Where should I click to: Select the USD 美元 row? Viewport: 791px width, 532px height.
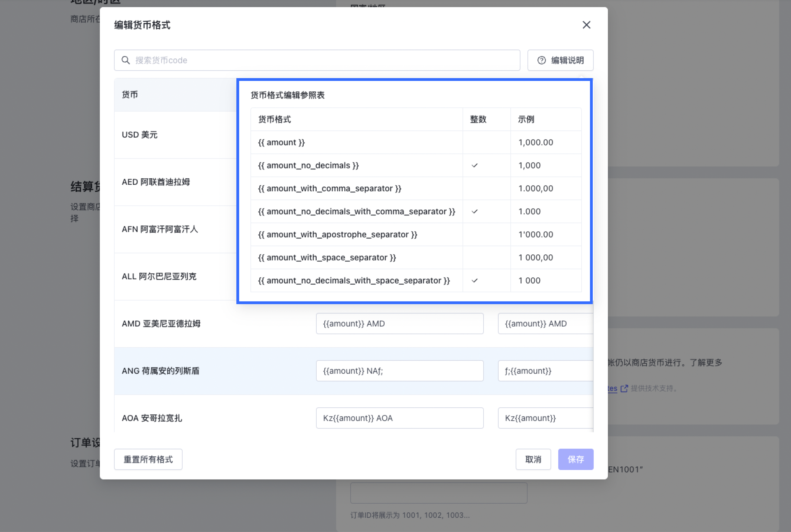coord(175,135)
